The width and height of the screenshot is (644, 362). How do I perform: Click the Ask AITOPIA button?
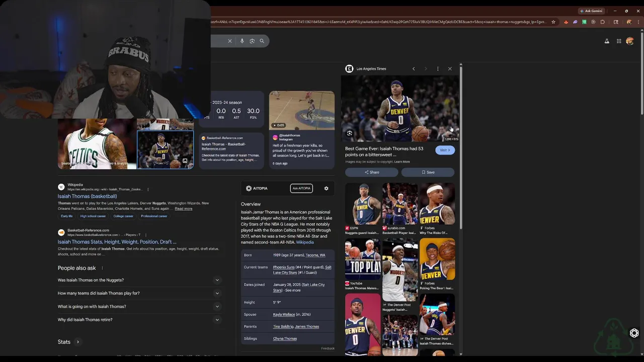[301, 188]
